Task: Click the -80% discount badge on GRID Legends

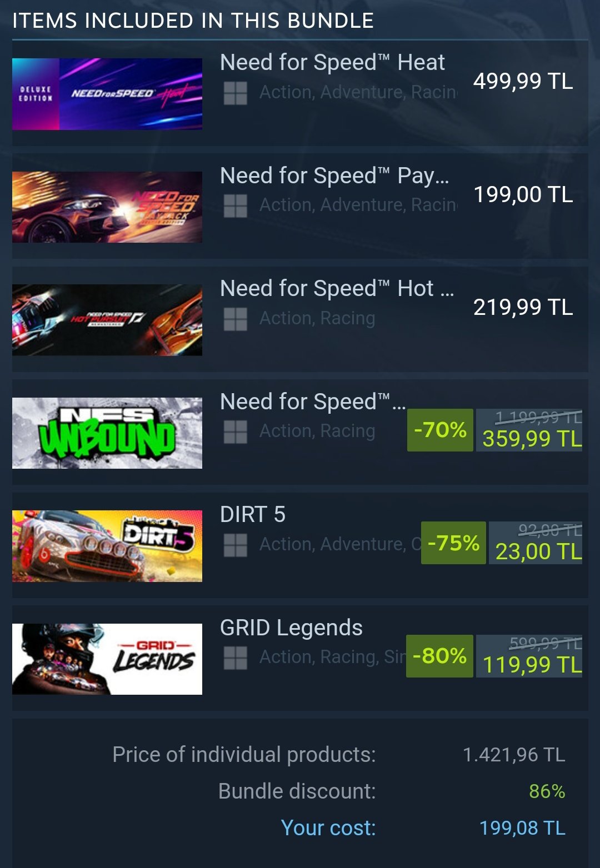Action: point(439,656)
